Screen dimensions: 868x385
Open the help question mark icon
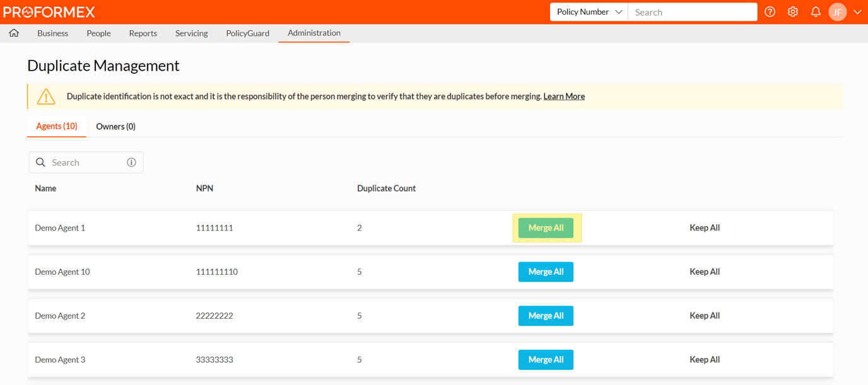tap(770, 12)
